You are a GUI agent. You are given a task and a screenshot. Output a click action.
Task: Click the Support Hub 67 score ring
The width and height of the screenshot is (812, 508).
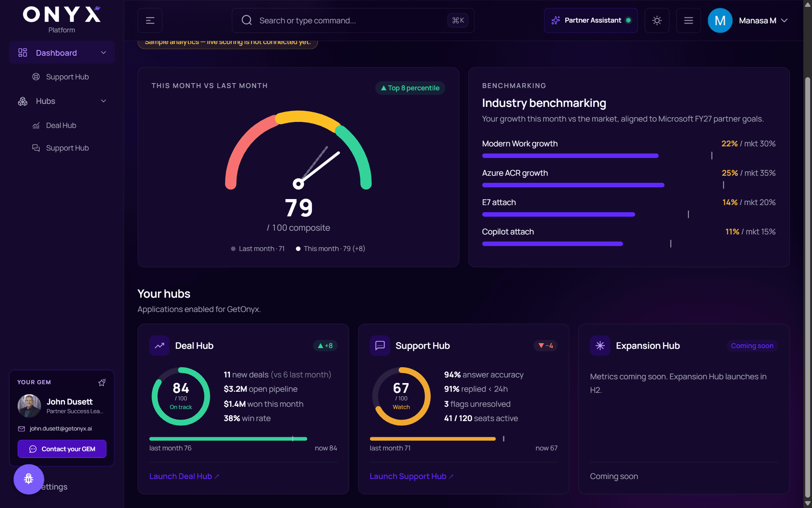coord(401,396)
